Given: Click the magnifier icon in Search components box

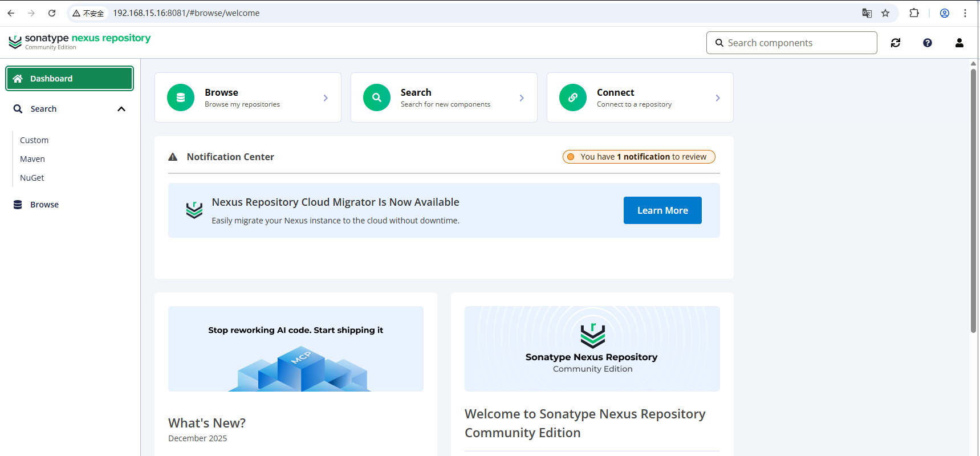Looking at the screenshot, I should click(x=719, y=43).
